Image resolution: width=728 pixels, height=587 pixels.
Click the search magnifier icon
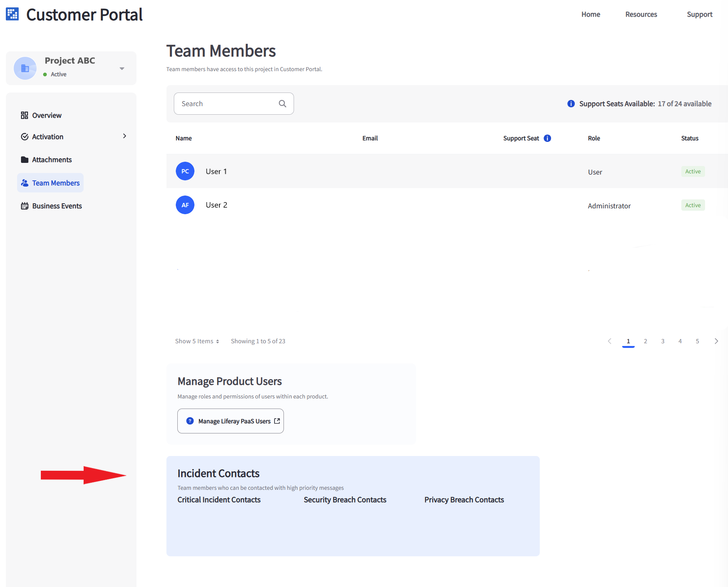(282, 104)
